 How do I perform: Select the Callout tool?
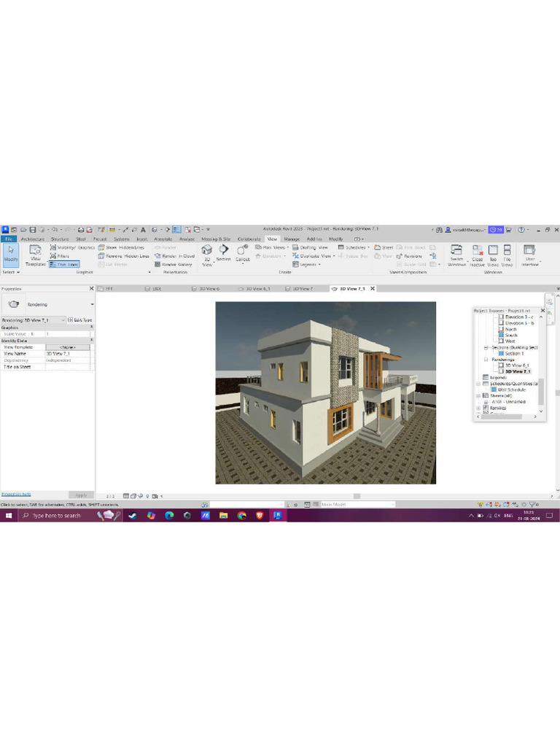(242, 253)
